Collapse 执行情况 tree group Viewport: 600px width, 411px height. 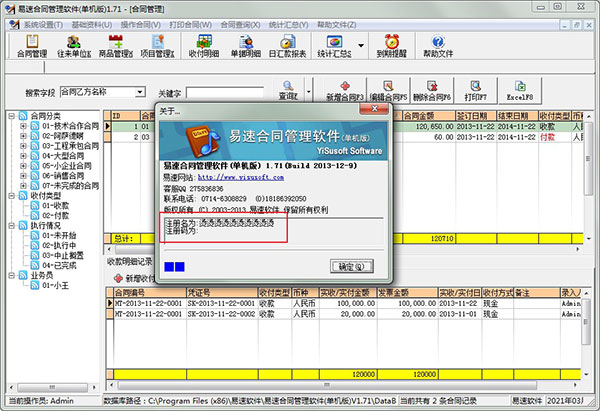(11, 225)
